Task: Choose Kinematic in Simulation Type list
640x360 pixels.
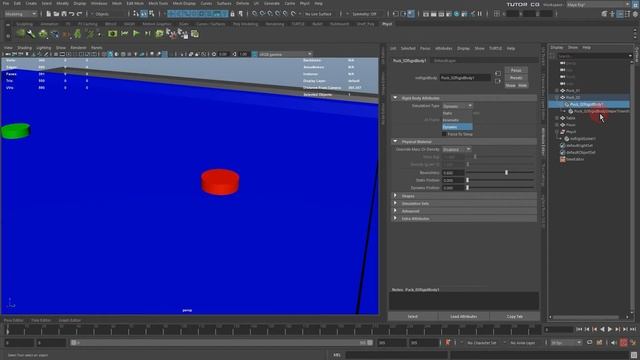Action: [x=457, y=120]
